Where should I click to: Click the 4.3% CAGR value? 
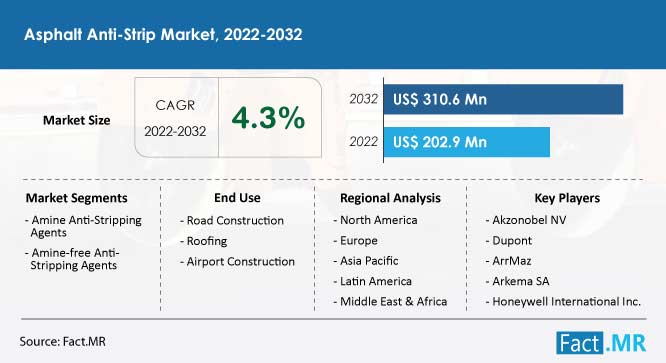coord(268,118)
